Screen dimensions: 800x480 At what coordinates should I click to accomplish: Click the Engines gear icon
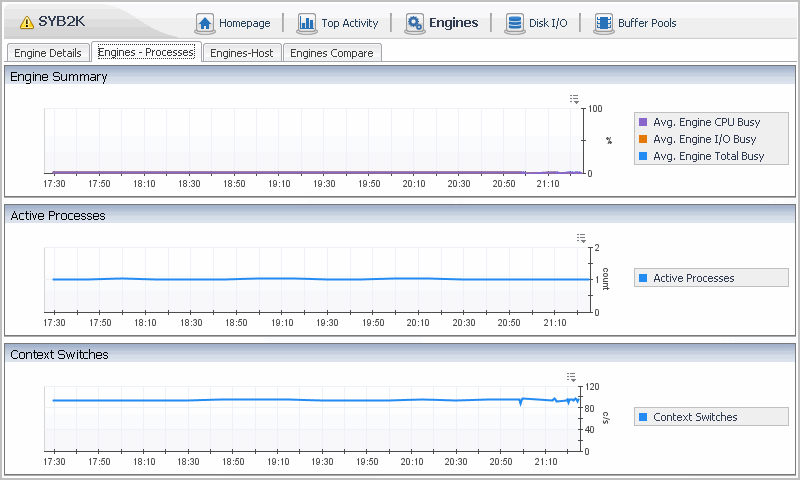point(414,23)
